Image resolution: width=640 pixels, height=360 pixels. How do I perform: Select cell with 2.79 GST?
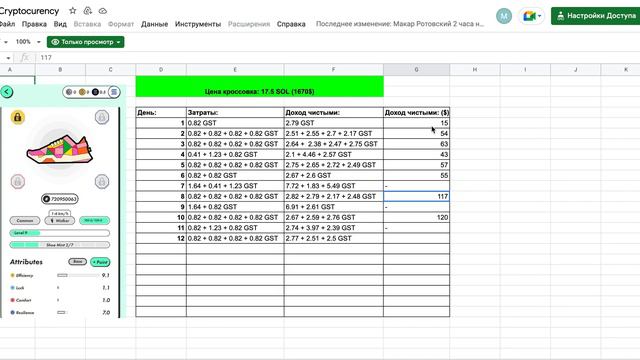[x=333, y=123]
